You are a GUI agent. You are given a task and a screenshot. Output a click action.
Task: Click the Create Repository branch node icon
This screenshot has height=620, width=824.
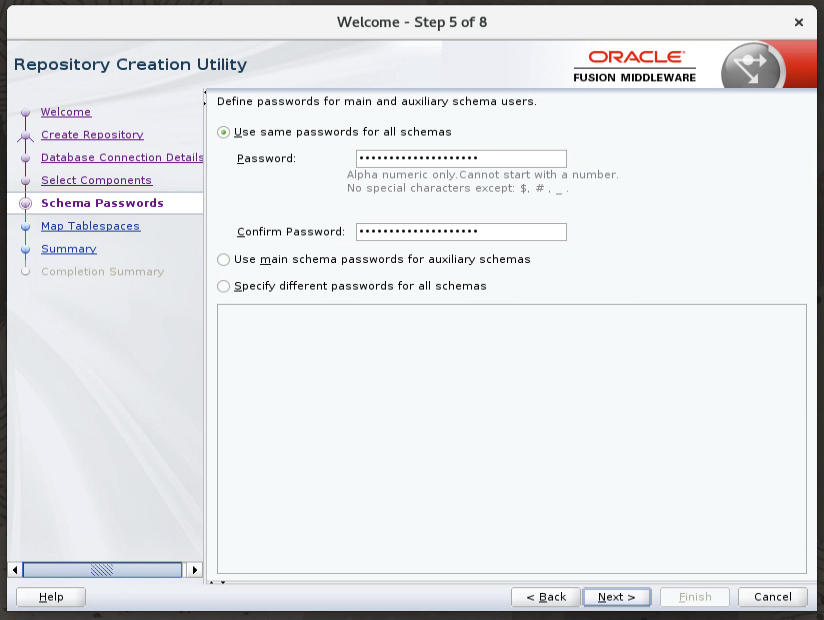[x=25, y=137]
